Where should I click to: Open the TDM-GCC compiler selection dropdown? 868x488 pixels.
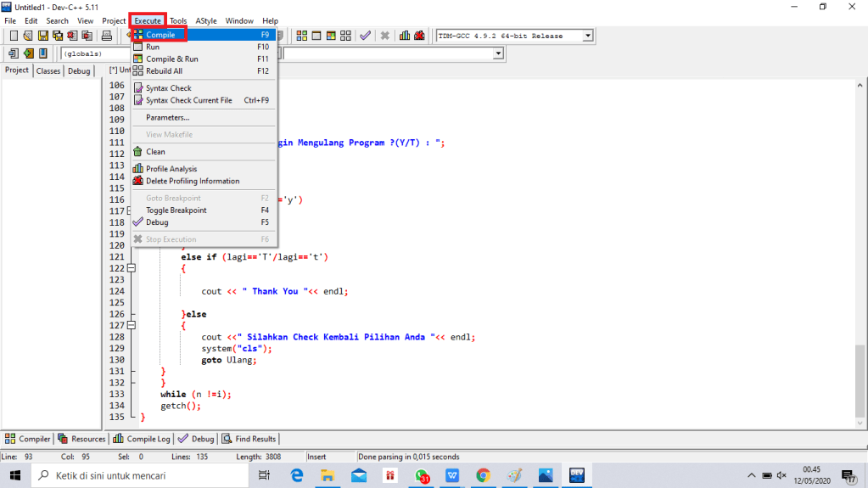587,36
